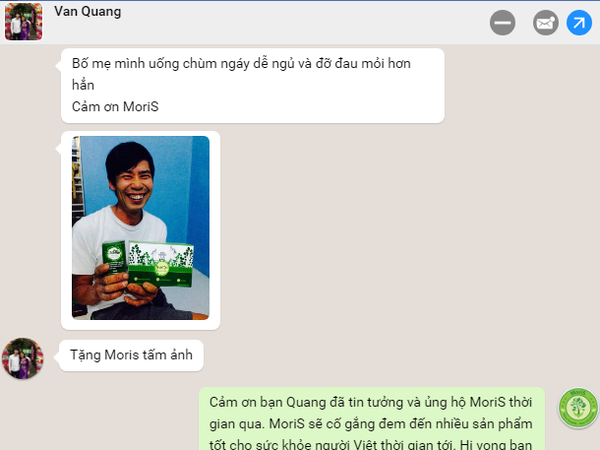Click the "Cảm ơn MoriS" line in message

point(115,107)
